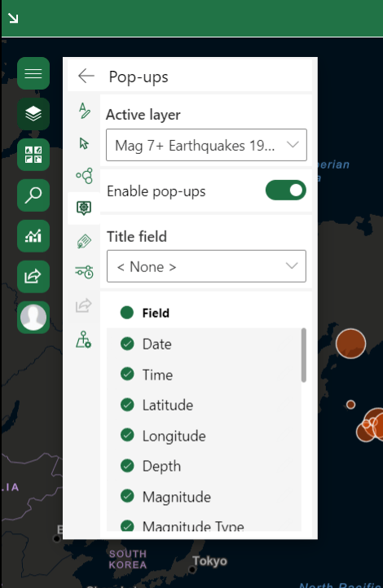The width and height of the screenshot is (383, 588).
Task: Open the Analysis chart button
Action: tap(33, 236)
